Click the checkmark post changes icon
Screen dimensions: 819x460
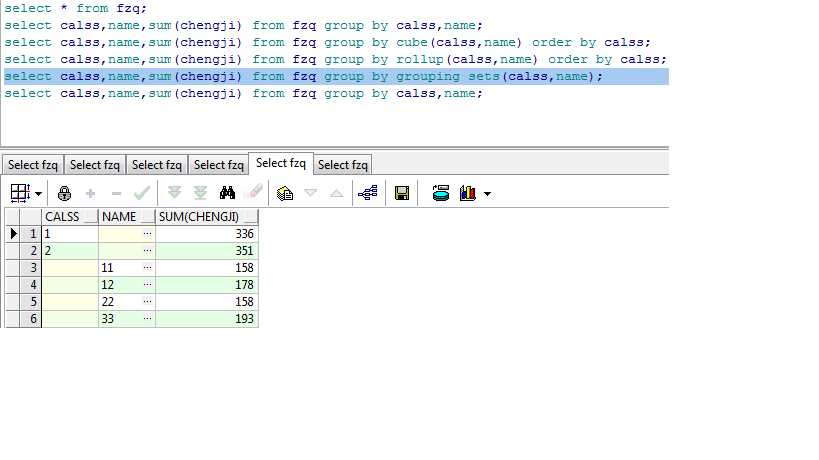tap(142, 193)
